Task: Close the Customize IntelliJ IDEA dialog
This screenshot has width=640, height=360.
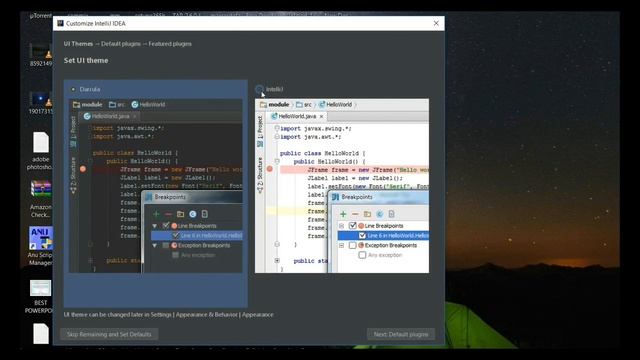Action: [436, 23]
